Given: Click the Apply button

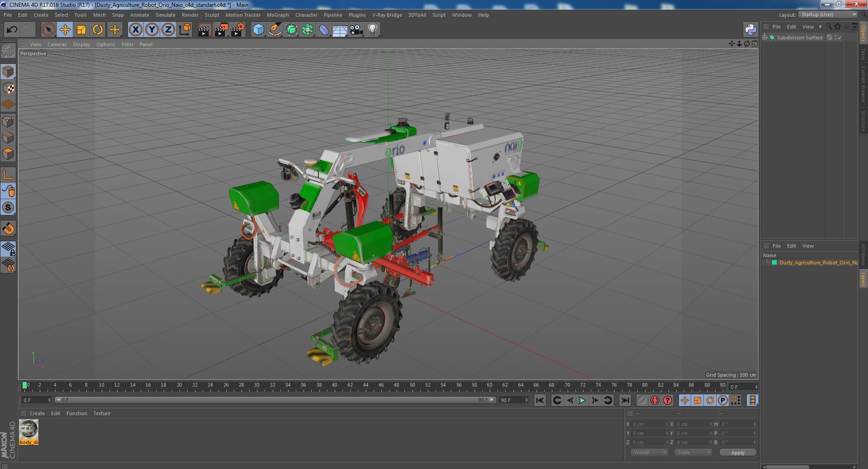Looking at the screenshot, I should pyautogui.click(x=738, y=452).
